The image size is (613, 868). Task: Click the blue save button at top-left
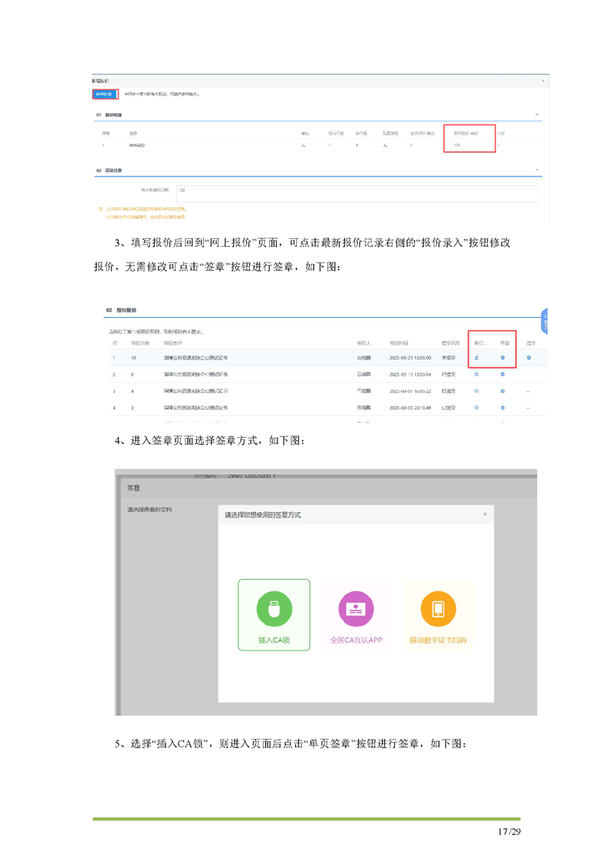pyautogui.click(x=104, y=94)
